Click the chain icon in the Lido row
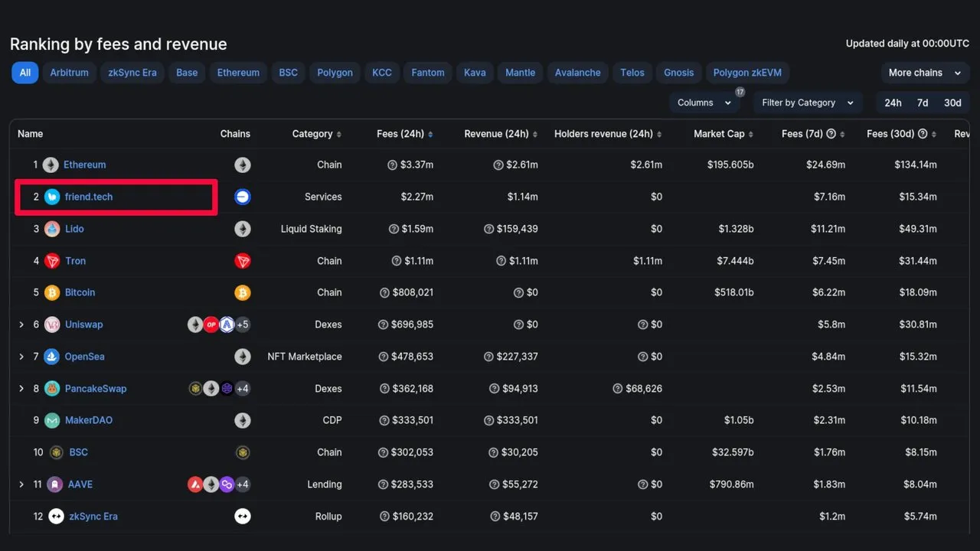 pyautogui.click(x=243, y=229)
